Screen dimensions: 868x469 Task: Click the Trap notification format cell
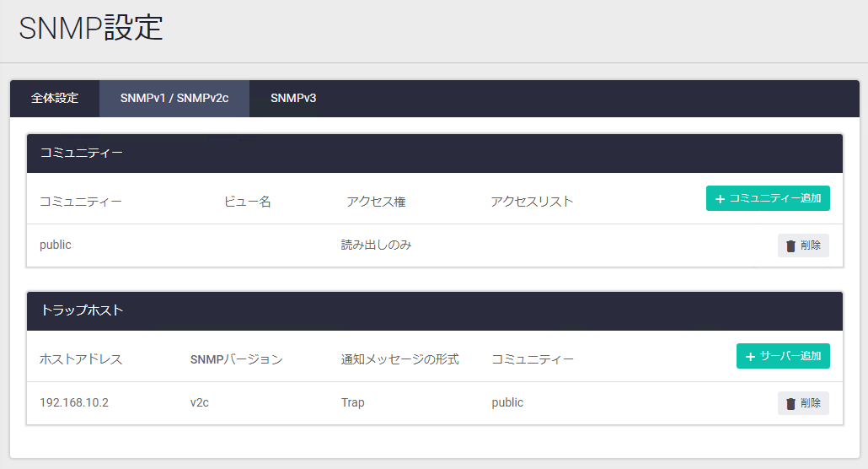coord(353,403)
